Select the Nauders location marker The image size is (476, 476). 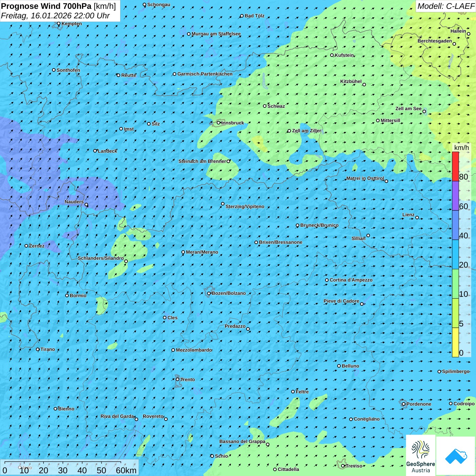[x=86, y=205]
